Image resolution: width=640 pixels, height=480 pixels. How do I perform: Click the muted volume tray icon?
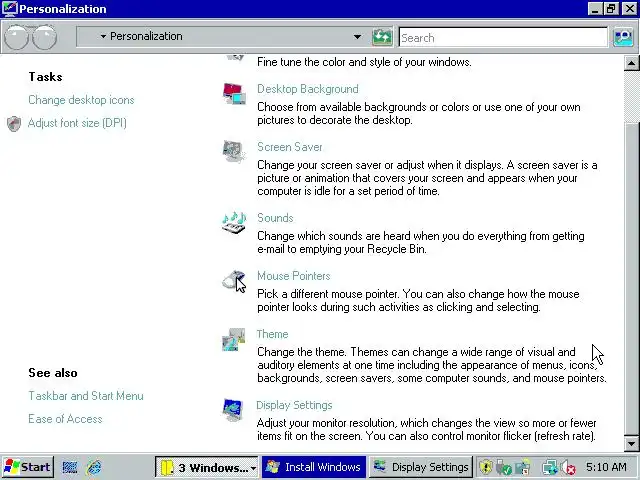568,467
